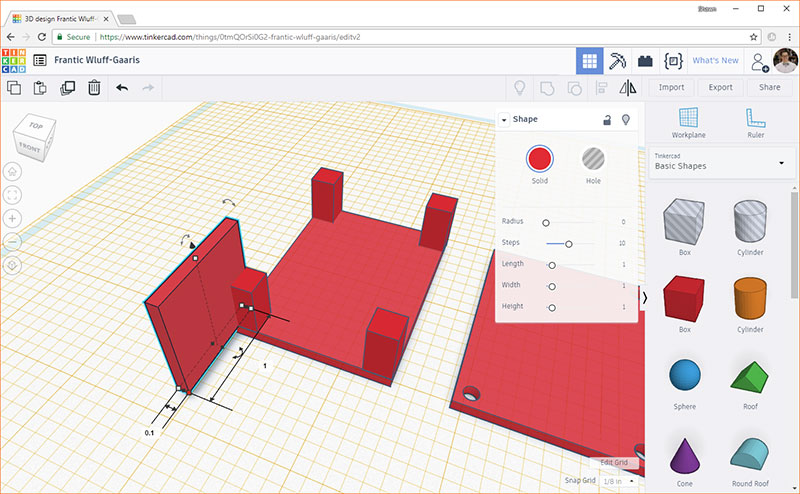Click the Mirror tool icon
This screenshot has height=494, width=800.
click(628, 88)
